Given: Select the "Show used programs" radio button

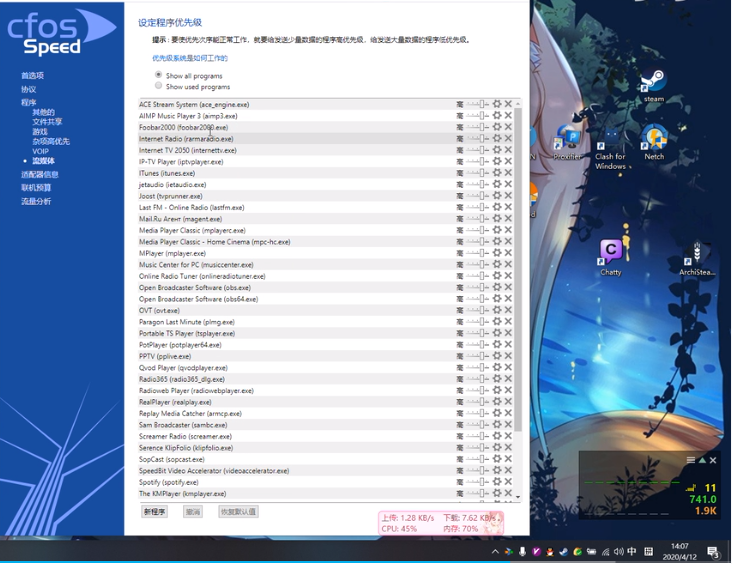Looking at the screenshot, I should [158, 87].
